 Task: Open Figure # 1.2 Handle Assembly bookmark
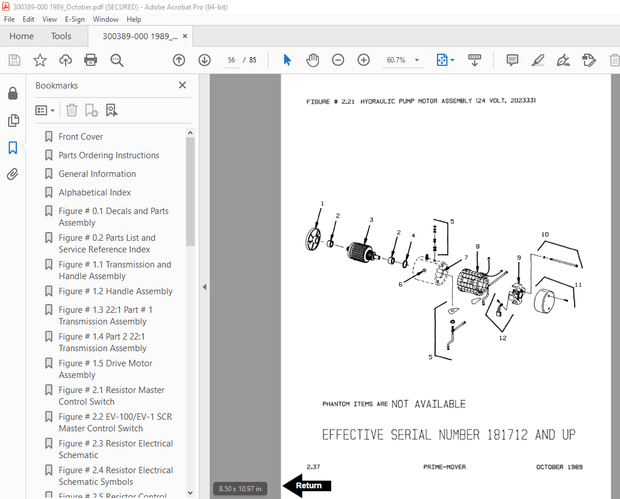coord(115,291)
